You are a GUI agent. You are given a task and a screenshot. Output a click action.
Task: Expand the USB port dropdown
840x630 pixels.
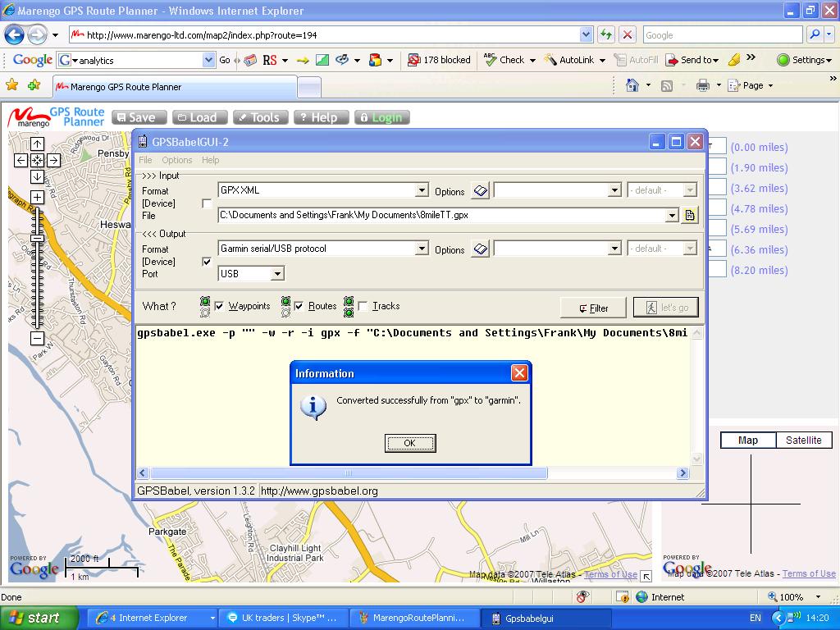tap(277, 274)
